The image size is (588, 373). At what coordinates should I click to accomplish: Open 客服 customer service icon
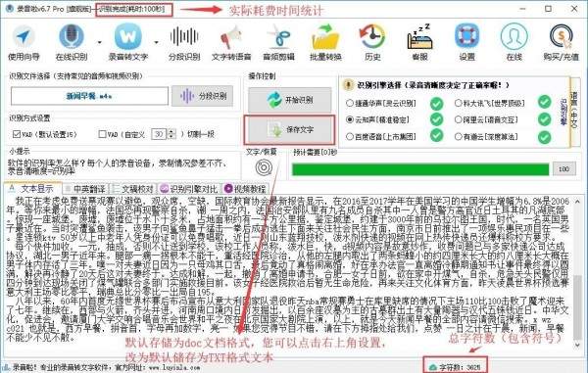[x=419, y=42]
